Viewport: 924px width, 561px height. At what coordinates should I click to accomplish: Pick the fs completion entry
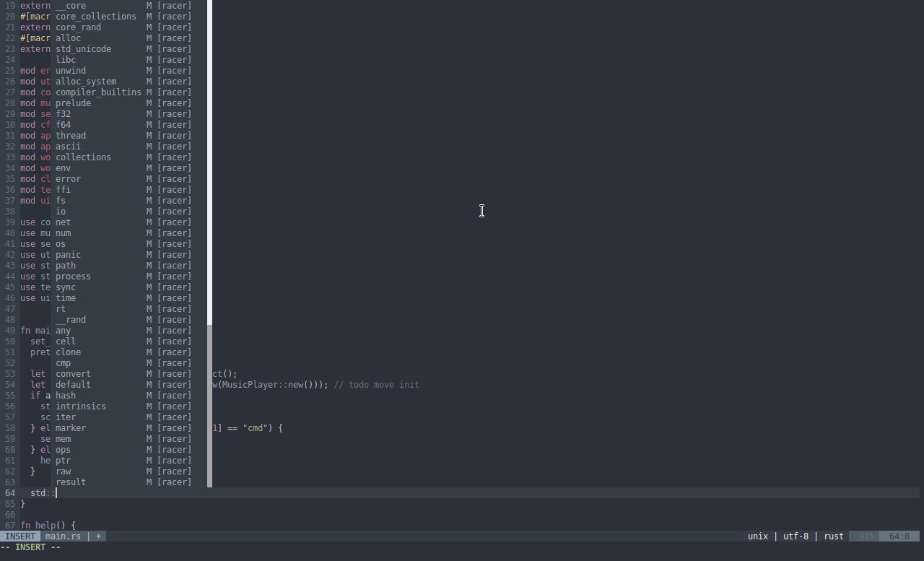(128, 201)
